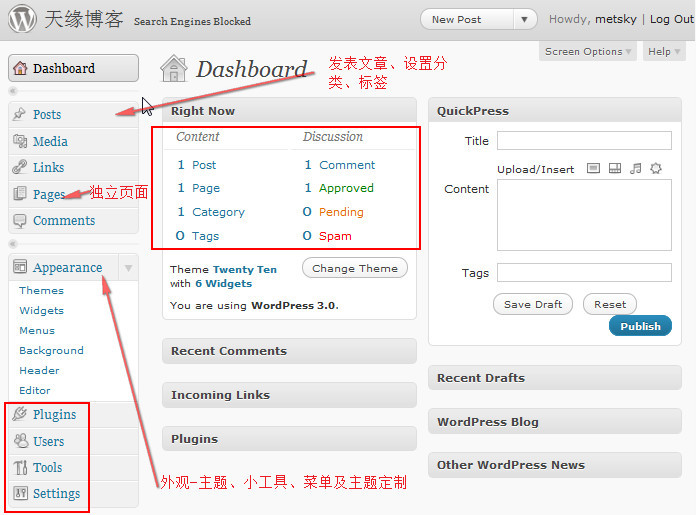Open the metsky profile link

[616, 19]
